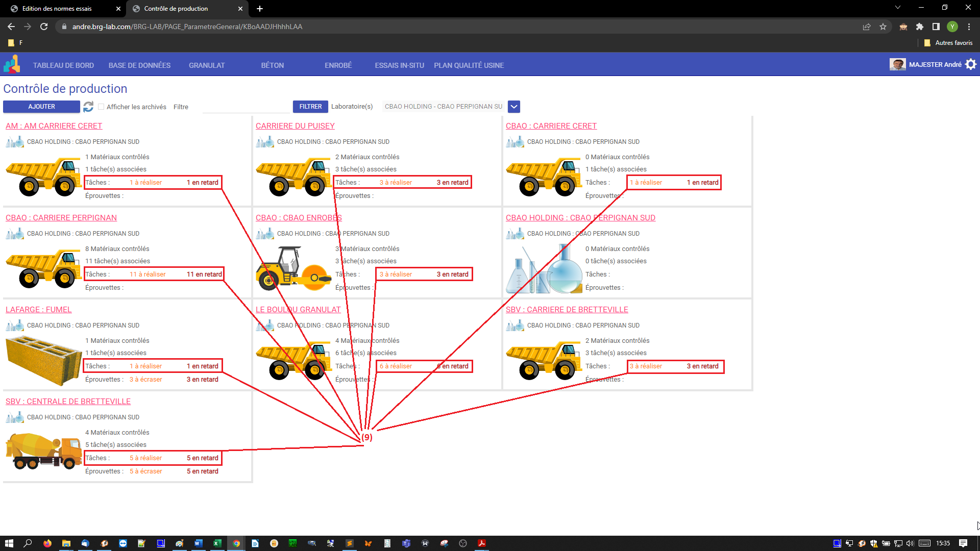The width and height of the screenshot is (980, 551).
Task: Click the mixer truck image for CENTRALE DE BRETTEVILLE
Action: (x=43, y=451)
